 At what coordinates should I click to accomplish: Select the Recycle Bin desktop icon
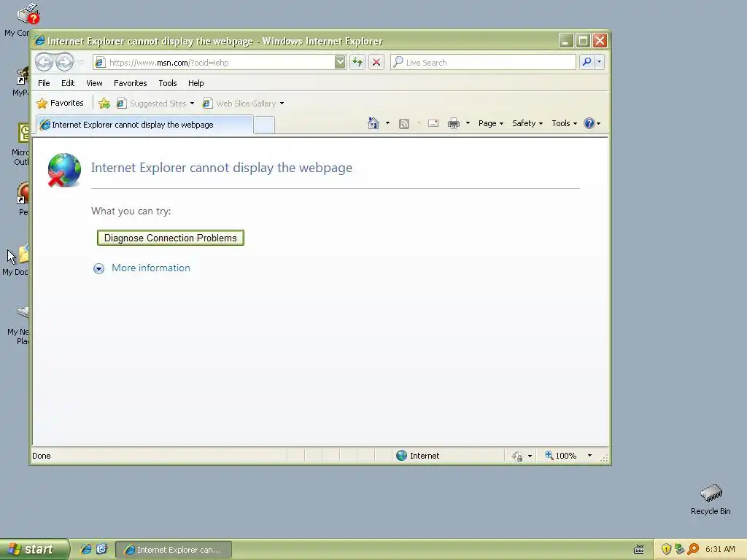click(x=711, y=499)
